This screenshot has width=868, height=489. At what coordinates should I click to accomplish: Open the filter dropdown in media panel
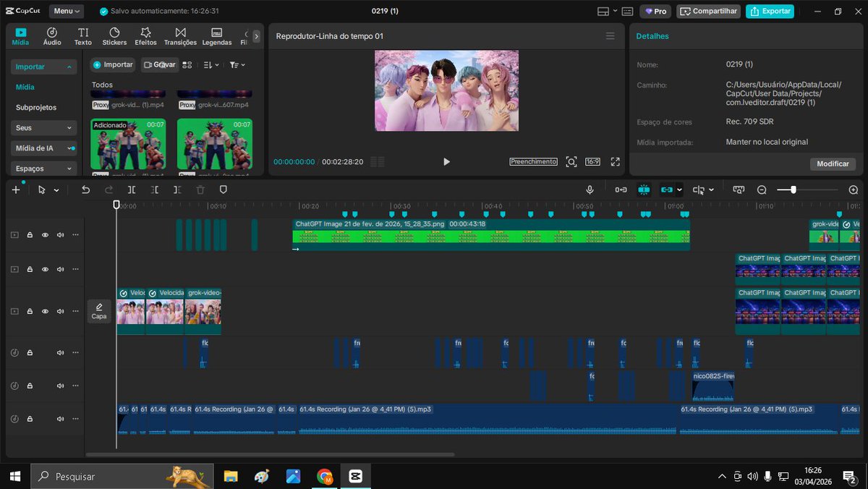(237, 64)
